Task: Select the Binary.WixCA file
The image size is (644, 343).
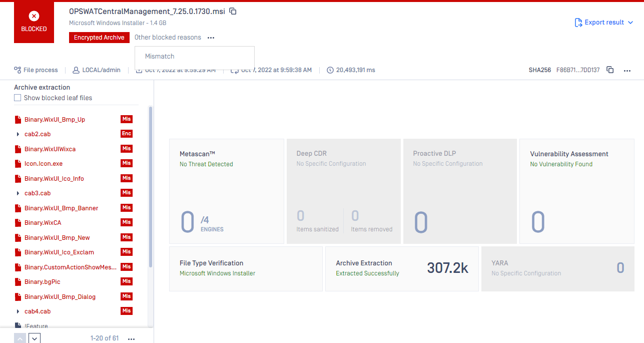Action: [43, 223]
